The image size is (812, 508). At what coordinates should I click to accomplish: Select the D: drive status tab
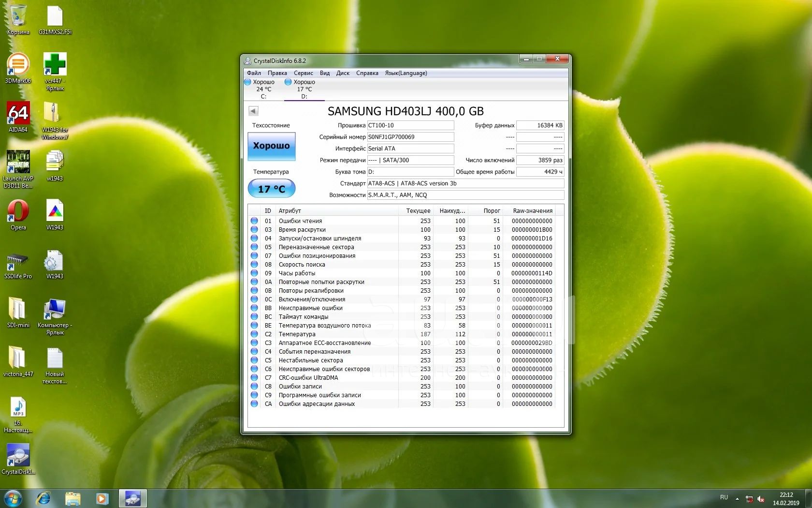302,89
